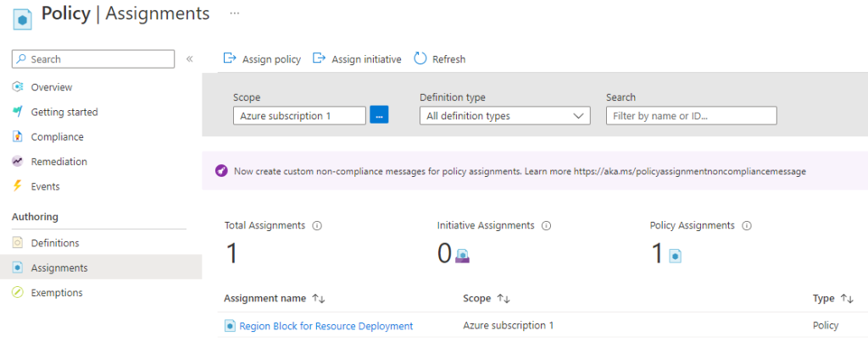The height and width of the screenshot is (342, 868).
Task: Click the Total Assignments info icon
Action: coord(317,225)
